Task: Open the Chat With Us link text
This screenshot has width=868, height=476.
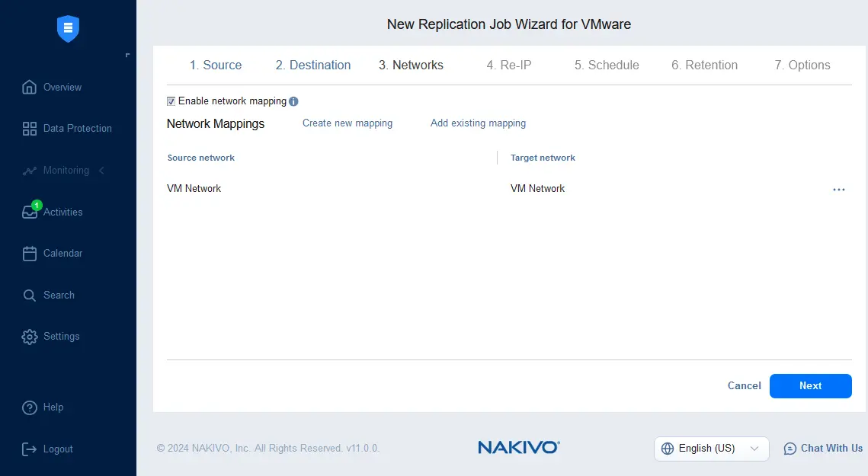Action: click(831, 449)
